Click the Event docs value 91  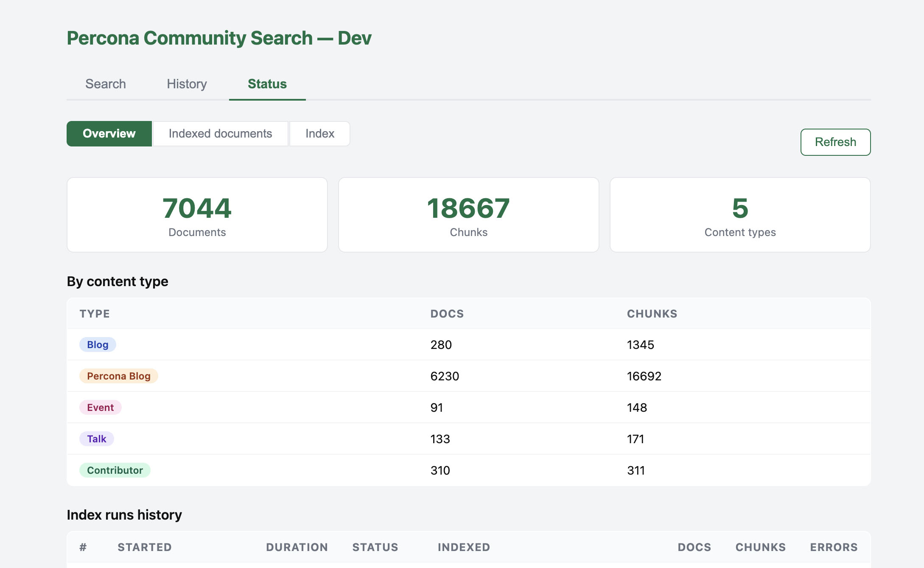point(437,408)
